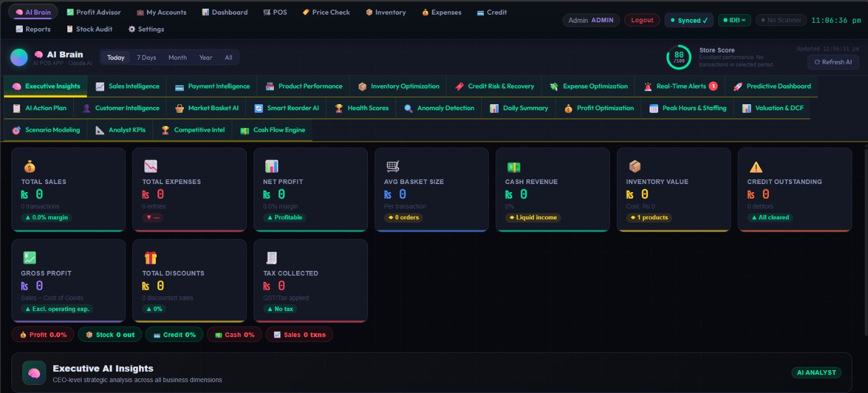Image resolution: width=868 pixels, height=393 pixels.
Task: Click the Tax Collected receipt icon
Action: [x=271, y=257]
